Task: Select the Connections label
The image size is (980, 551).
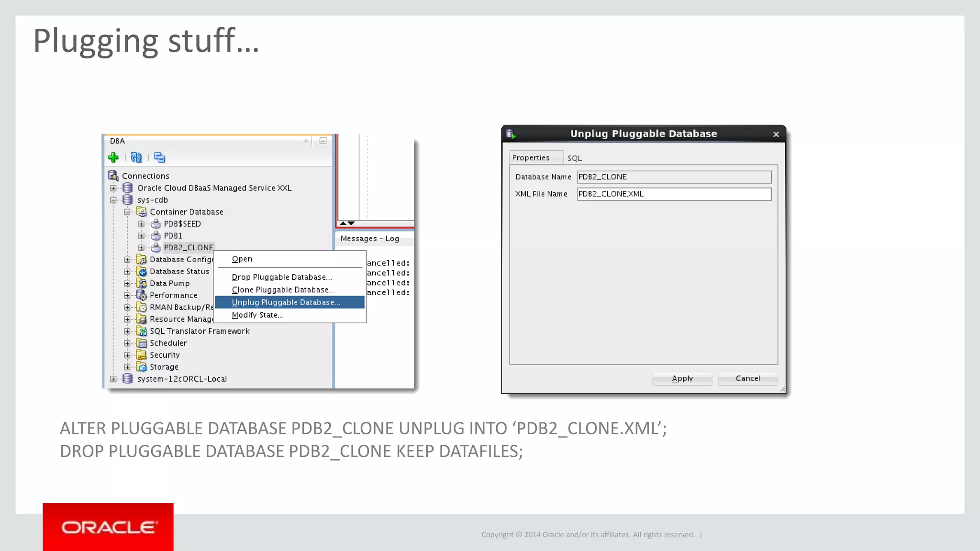Action: [145, 176]
